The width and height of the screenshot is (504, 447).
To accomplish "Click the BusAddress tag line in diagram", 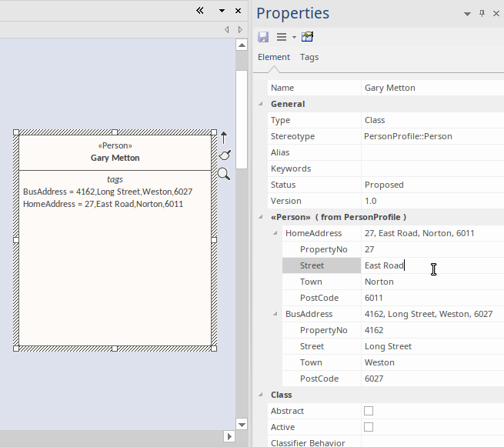I will (108, 192).
